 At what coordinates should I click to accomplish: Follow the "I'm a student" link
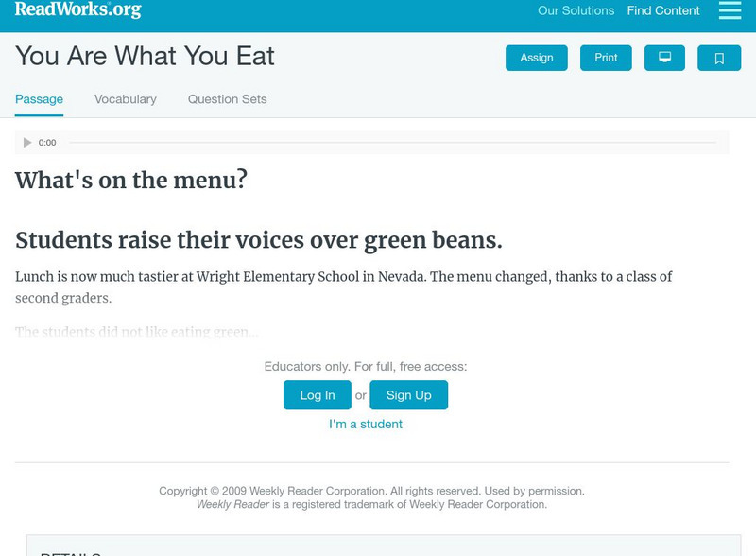[366, 425]
